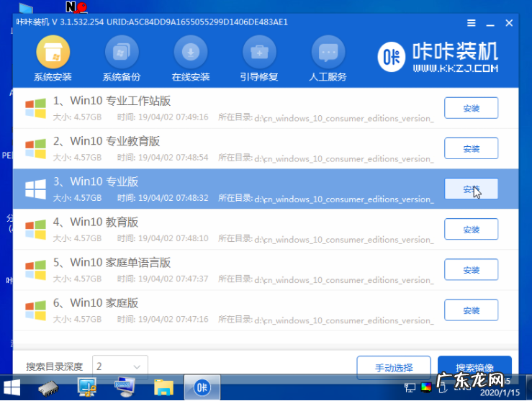532x401 pixels.
Task: Install Win10 家庭版
Action: point(472,310)
